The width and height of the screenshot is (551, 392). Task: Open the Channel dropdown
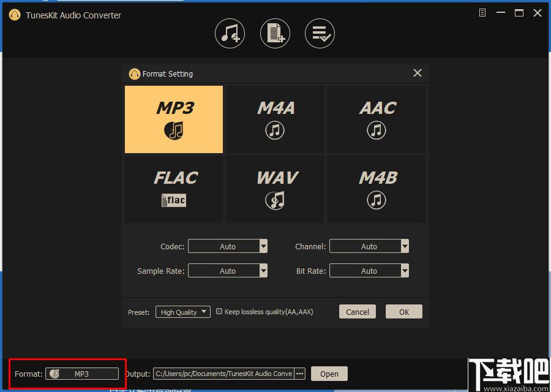[369, 246]
